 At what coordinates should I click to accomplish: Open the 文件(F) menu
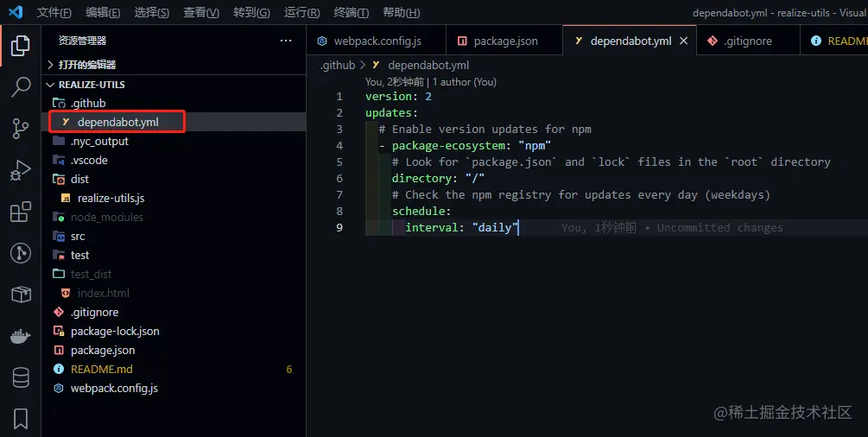[x=54, y=12]
